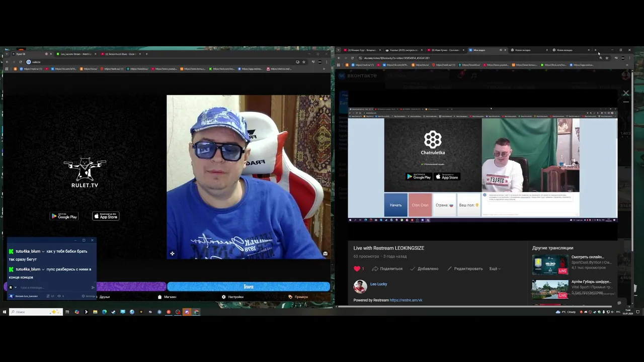
Task: Open Друзья section on Rulet.tv
Action: pyautogui.click(x=104, y=297)
